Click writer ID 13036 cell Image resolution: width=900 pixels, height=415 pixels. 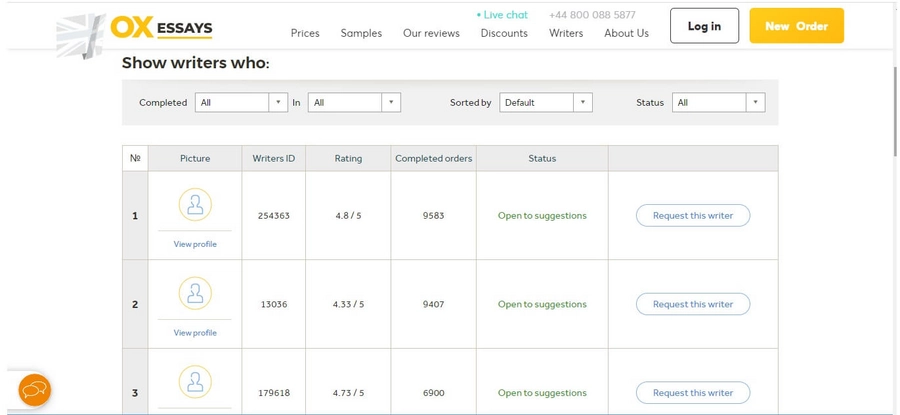tap(274, 304)
